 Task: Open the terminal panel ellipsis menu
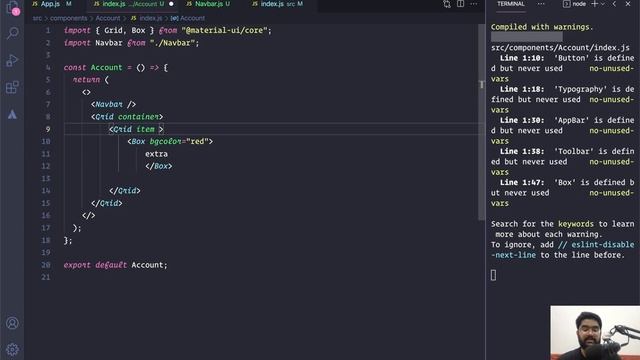(541, 4)
